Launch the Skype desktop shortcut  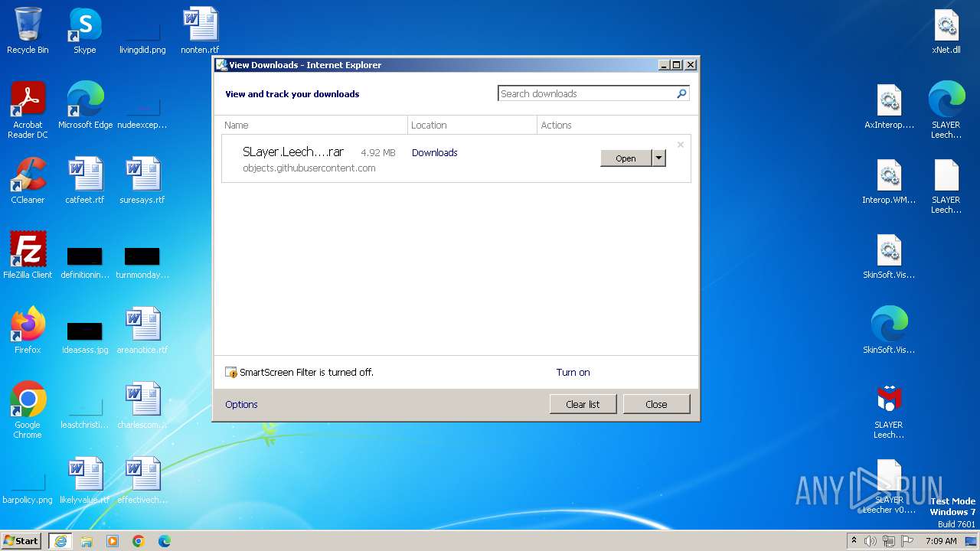coord(85,31)
